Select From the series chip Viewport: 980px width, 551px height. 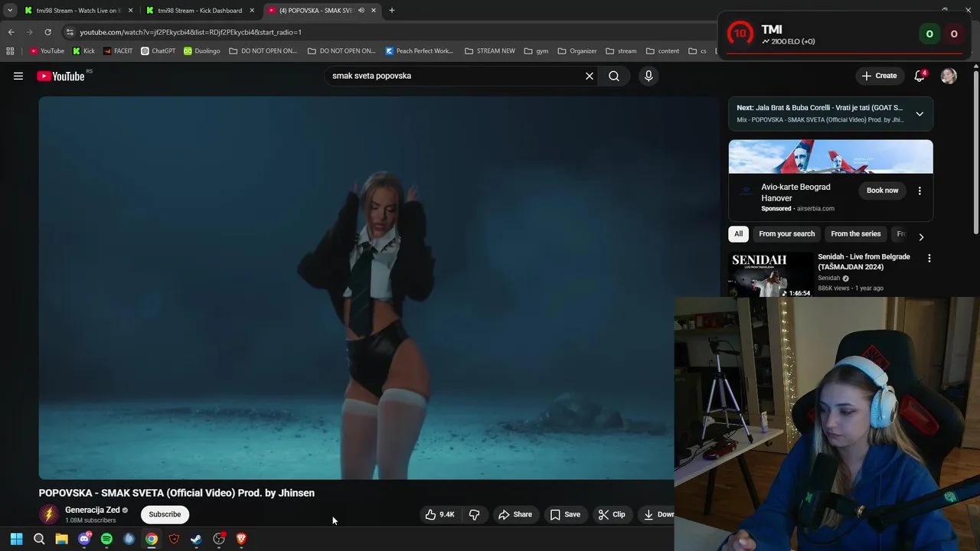[855, 234]
